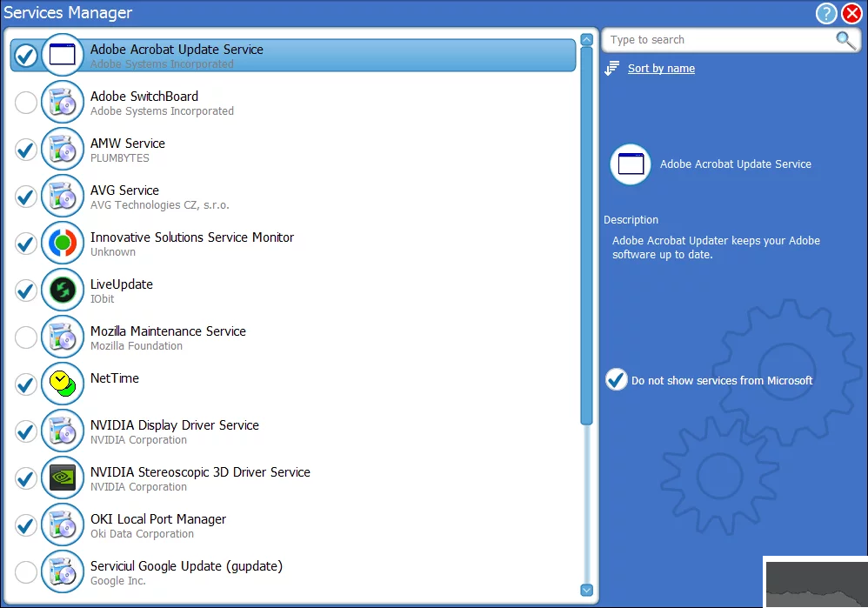Uncheck Innovative Solutions Service Monitor
This screenshot has width=868, height=608.
click(x=25, y=244)
